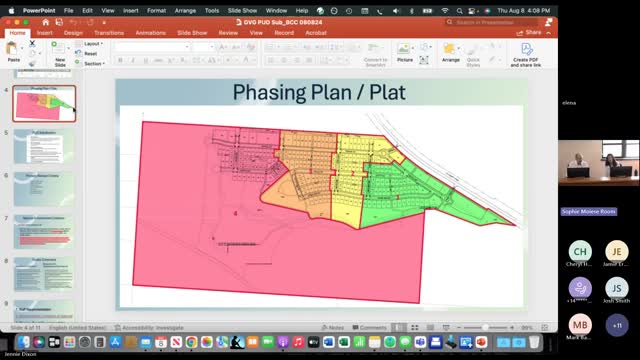
Task: Open Google Chrome from the Dock
Action: pos(191,342)
